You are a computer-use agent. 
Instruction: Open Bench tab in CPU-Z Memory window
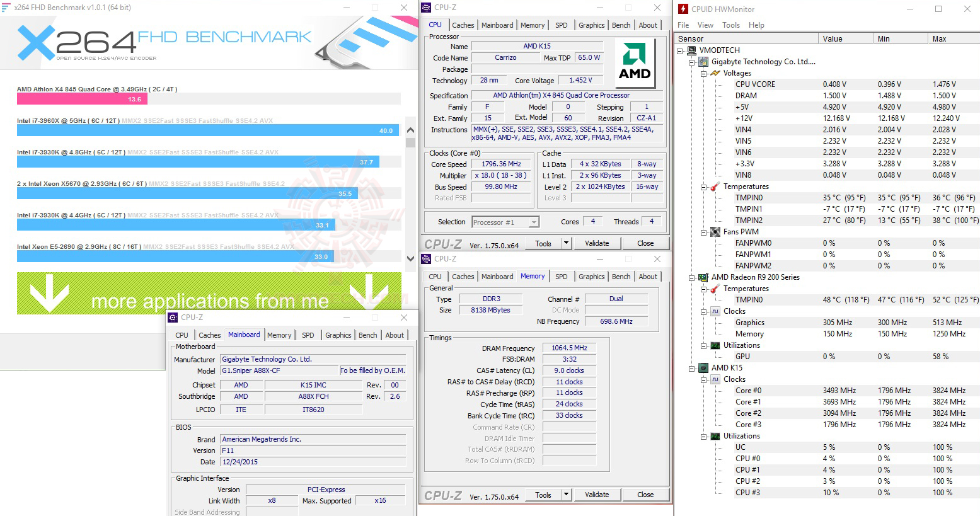click(621, 277)
